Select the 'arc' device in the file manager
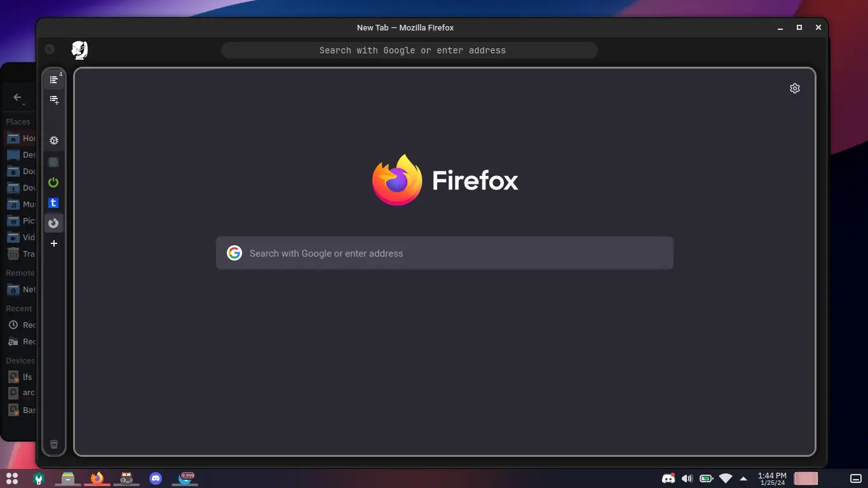 point(22,393)
